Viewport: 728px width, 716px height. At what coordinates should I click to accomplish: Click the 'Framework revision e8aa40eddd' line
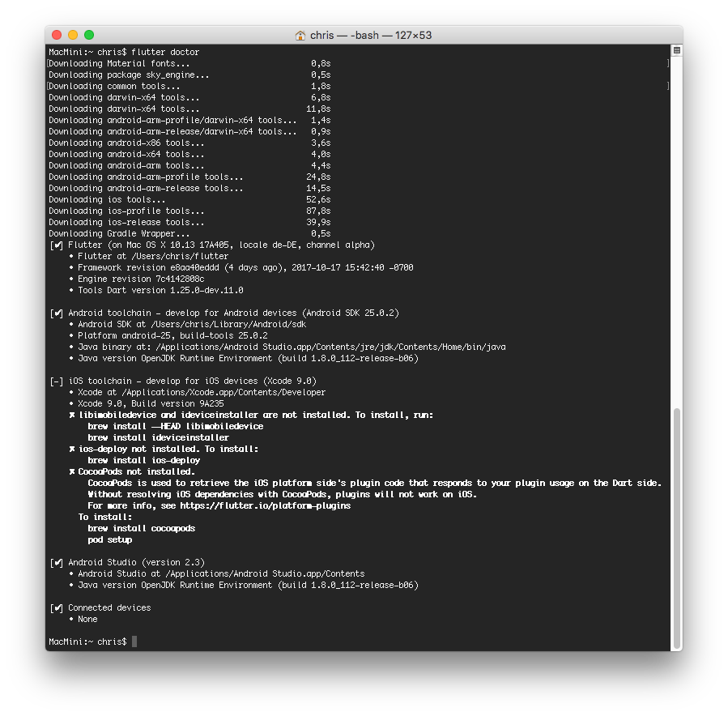(x=241, y=267)
